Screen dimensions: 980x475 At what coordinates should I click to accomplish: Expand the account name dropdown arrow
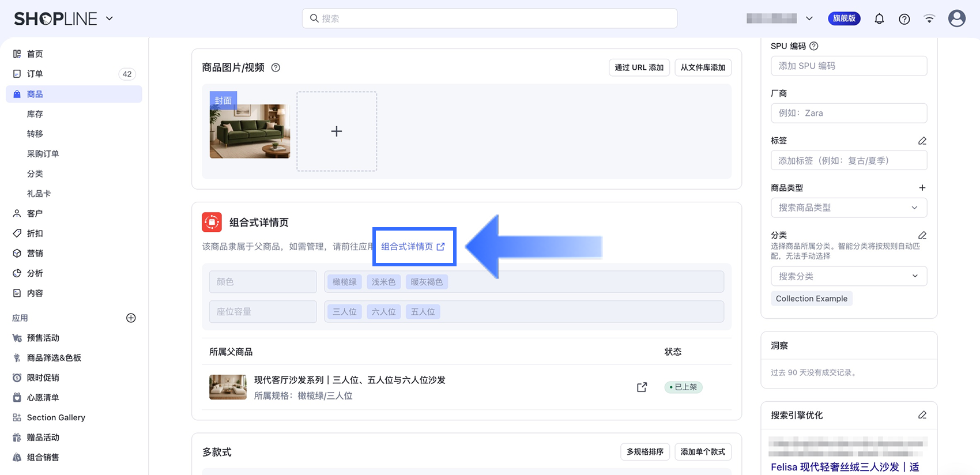[x=809, y=18]
